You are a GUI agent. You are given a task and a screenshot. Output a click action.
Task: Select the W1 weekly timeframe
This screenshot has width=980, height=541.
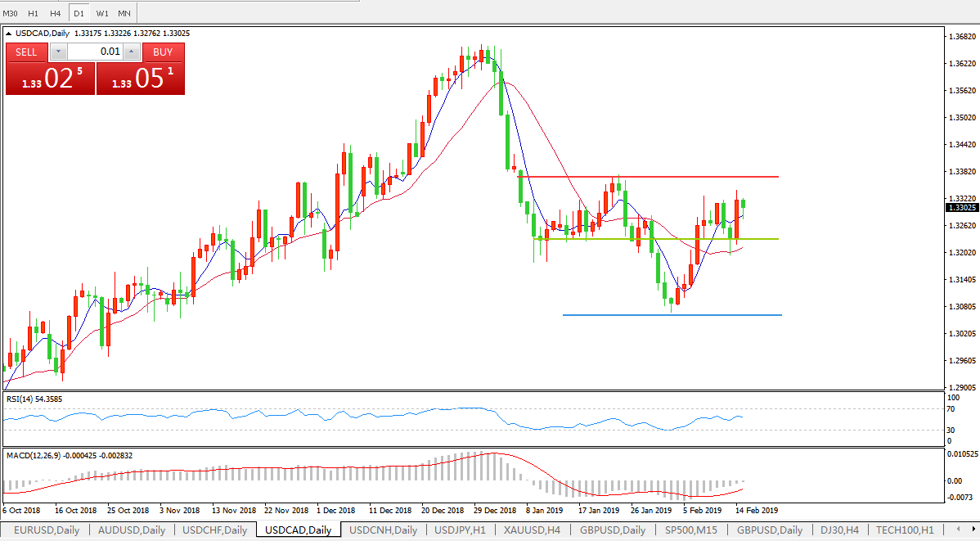(x=101, y=13)
